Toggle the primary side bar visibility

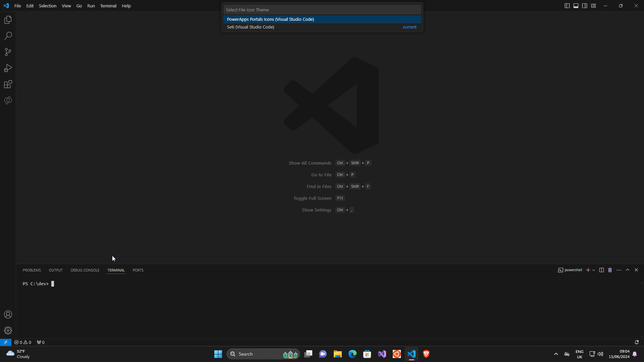coord(567,6)
